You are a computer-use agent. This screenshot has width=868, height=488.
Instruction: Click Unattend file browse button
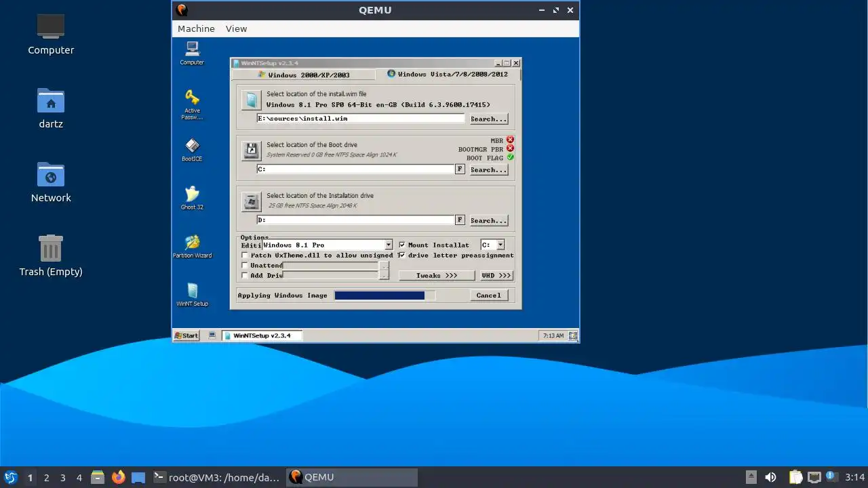click(384, 266)
